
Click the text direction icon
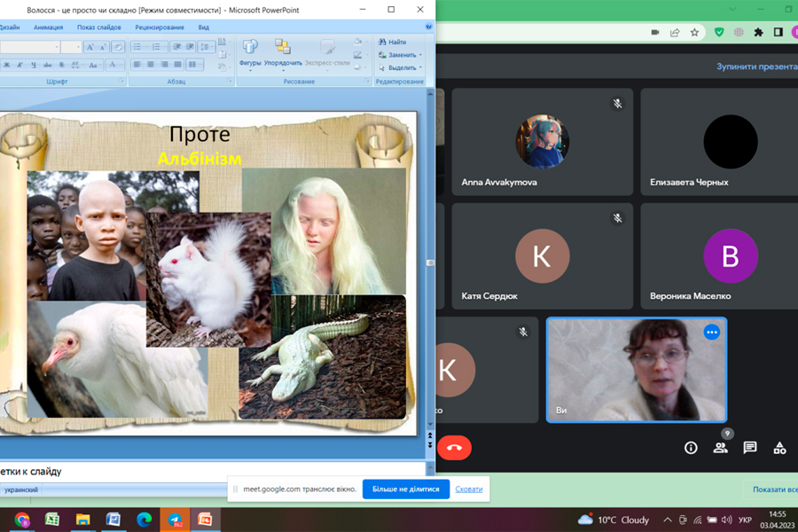pyautogui.click(x=222, y=42)
